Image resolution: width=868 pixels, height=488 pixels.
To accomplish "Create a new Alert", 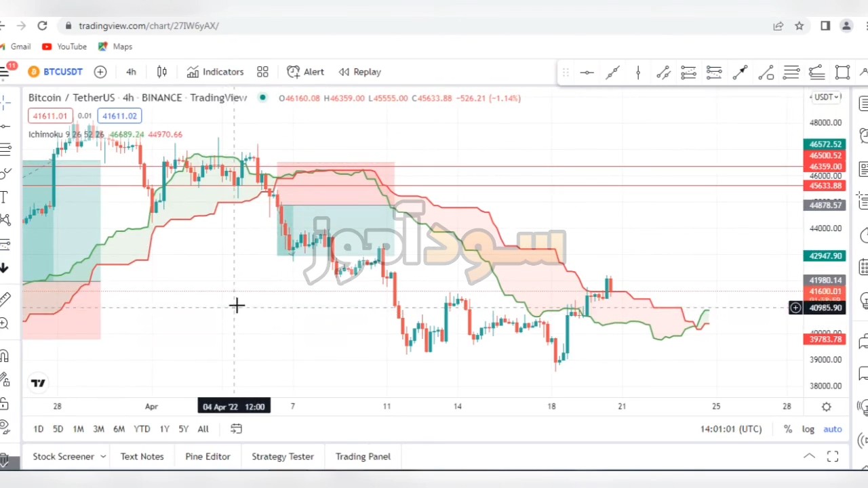I will coord(306,72).
